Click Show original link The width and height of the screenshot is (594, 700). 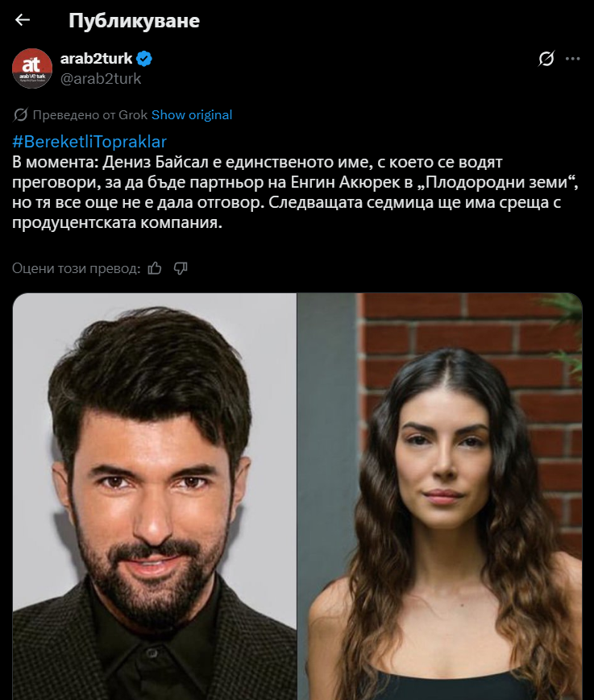click(x=192, y=114)
